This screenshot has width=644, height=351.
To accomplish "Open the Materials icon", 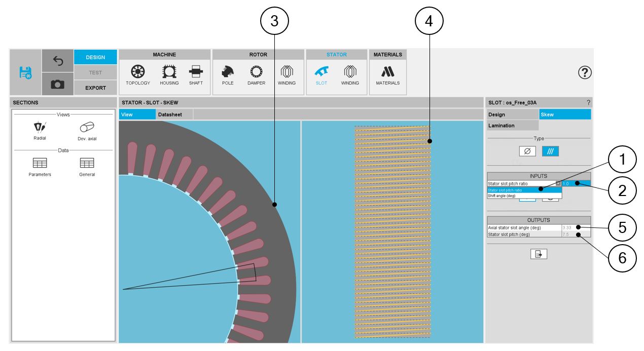I will [x=387, y=74].
